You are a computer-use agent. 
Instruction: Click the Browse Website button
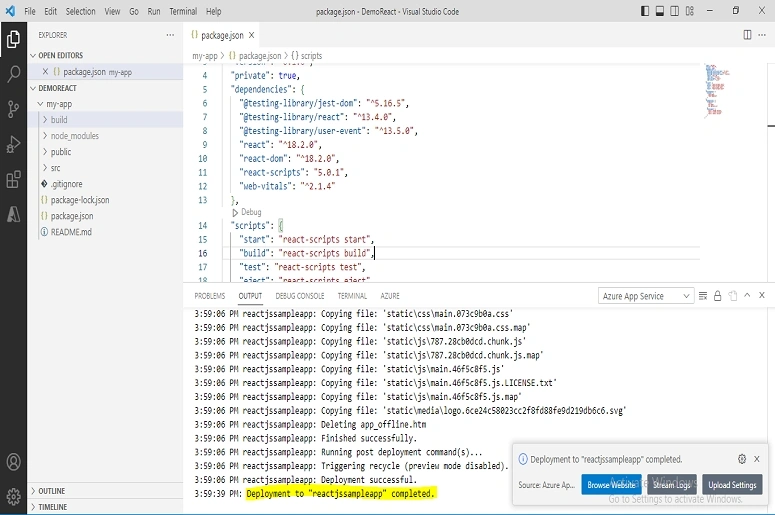pos(611,485)
